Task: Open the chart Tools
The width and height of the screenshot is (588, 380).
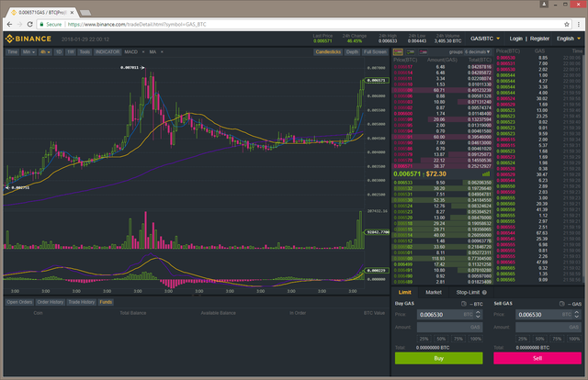Action: [85, 52]
